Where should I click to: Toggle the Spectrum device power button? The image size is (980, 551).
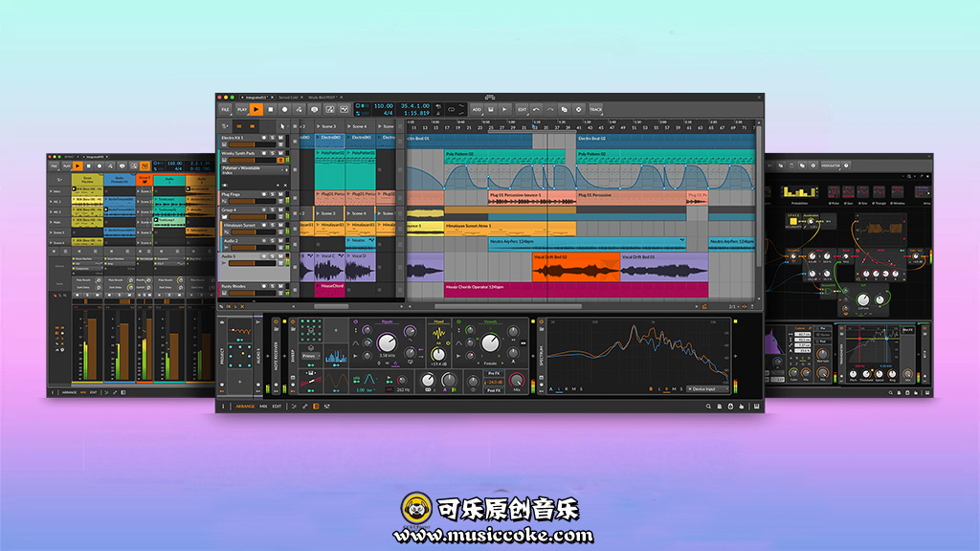click(x=542, y=322)
